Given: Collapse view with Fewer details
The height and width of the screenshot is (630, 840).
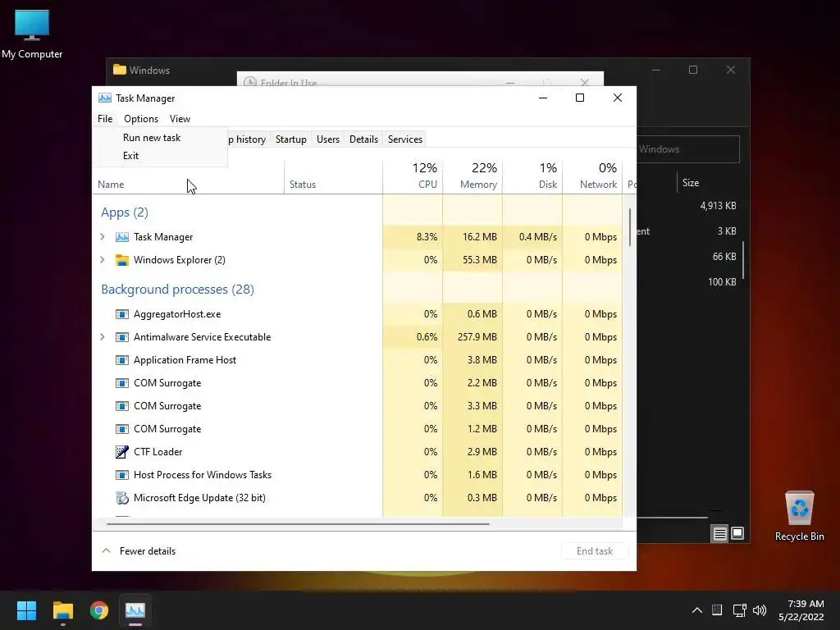Looking at the screenshot, I should (139, 550).
